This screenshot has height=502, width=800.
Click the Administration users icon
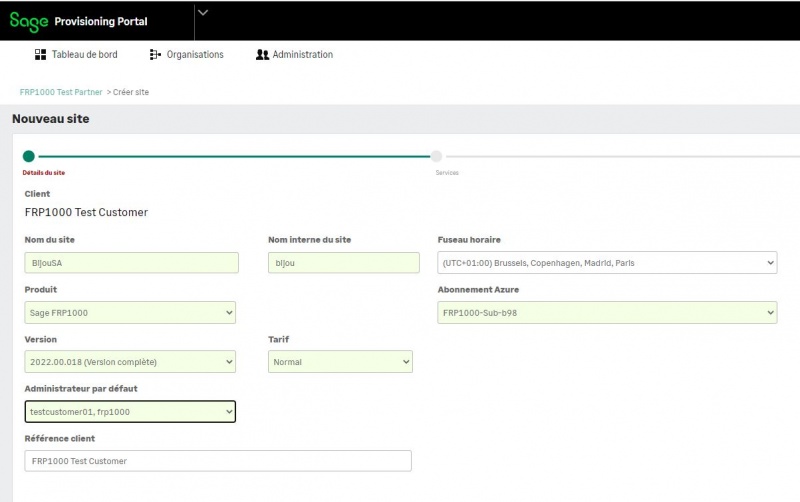pyautogui.click(x=262, y=55)
